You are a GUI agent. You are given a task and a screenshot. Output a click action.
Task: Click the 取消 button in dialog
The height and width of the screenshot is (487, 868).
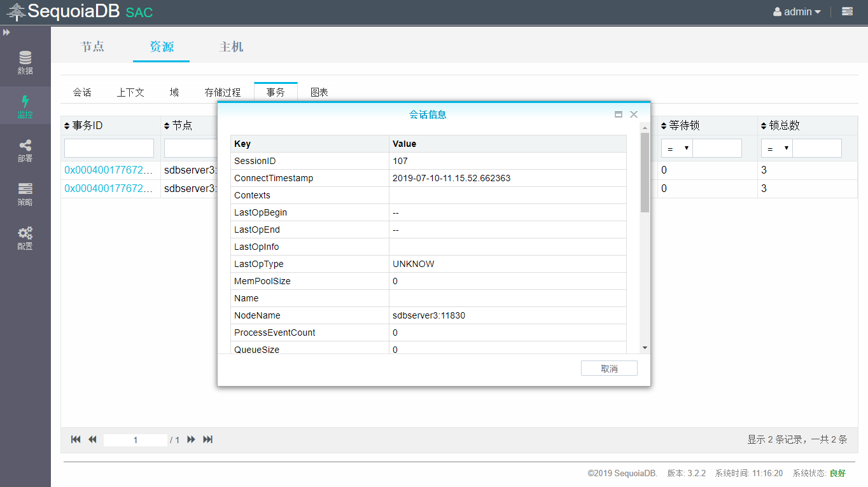[609, 369]
